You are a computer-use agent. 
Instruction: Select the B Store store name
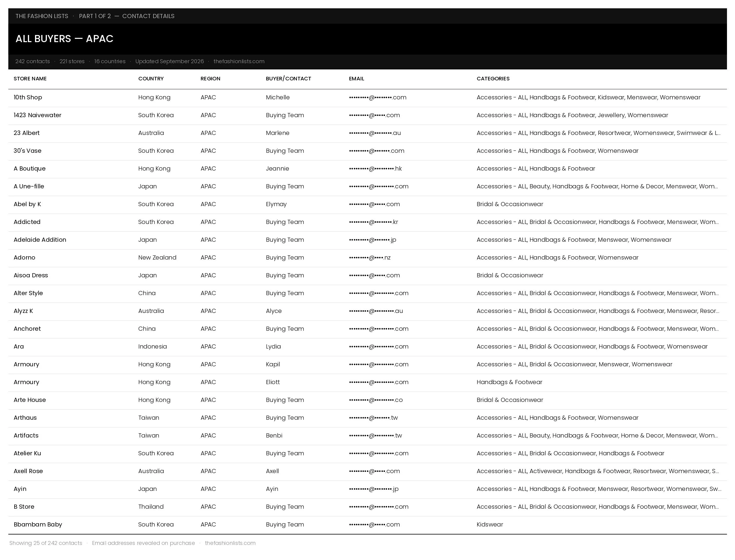[24, 507]
